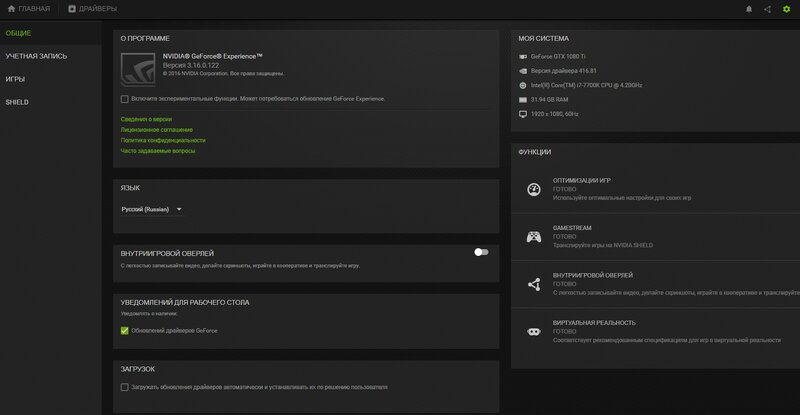This screenshot has width=800, height=415.
Task: Enable the experimental features checkbox
Action: [x=124, y=99]
